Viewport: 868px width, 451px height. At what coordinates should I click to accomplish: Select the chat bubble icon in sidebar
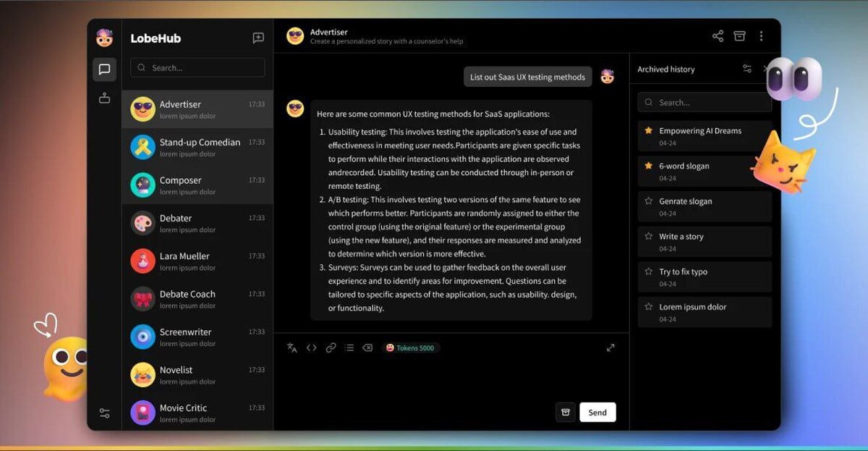[x=104, y=69]
